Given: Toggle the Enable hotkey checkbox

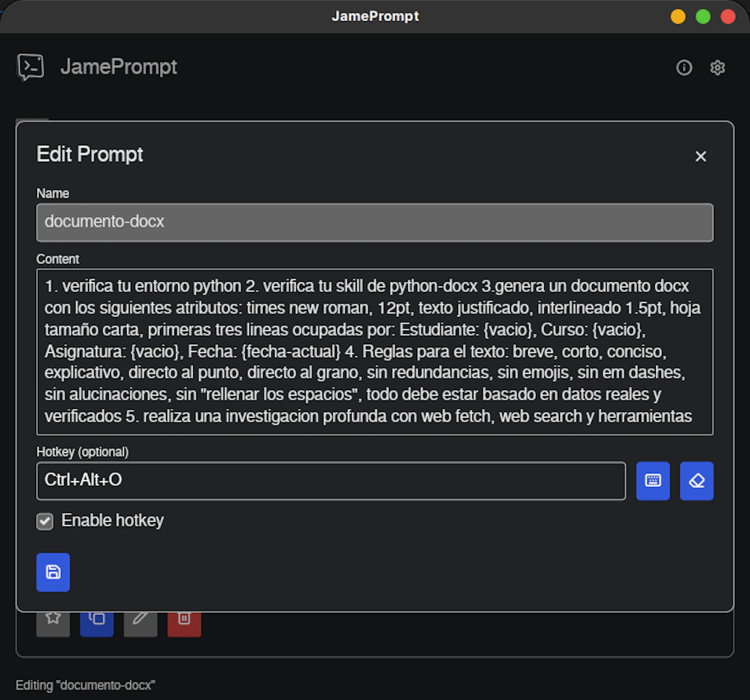Looking at the screenshot, I should tap(45, 521).
